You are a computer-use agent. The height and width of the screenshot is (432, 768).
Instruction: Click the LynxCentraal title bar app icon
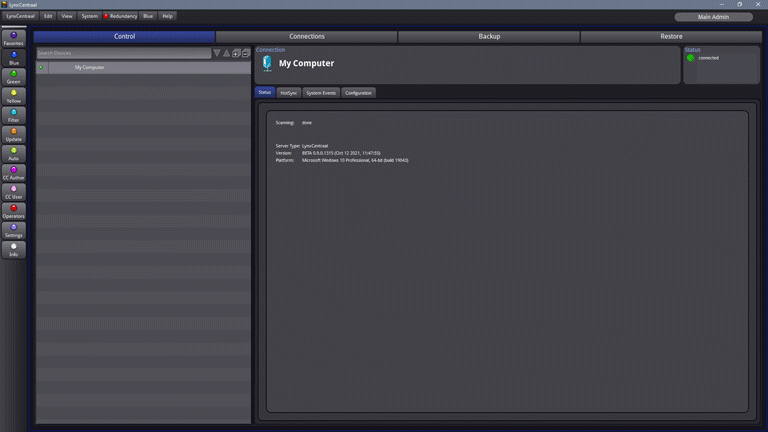(4, 4)
